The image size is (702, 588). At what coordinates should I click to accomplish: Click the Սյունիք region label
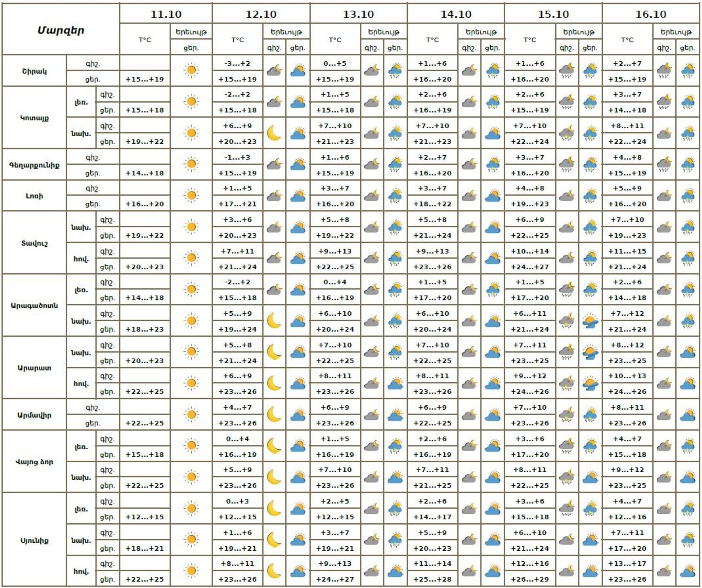pyautogui.click(x=34, y=540)
